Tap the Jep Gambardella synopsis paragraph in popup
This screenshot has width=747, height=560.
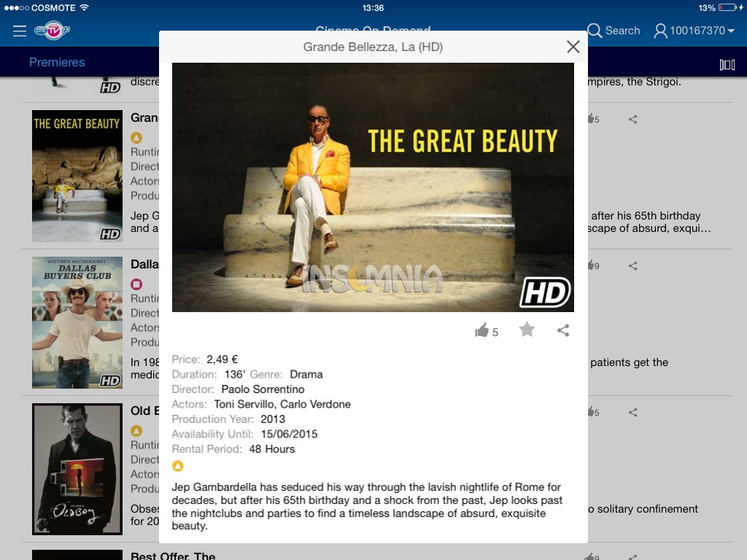pyautogui.click(x=368, y=507)
